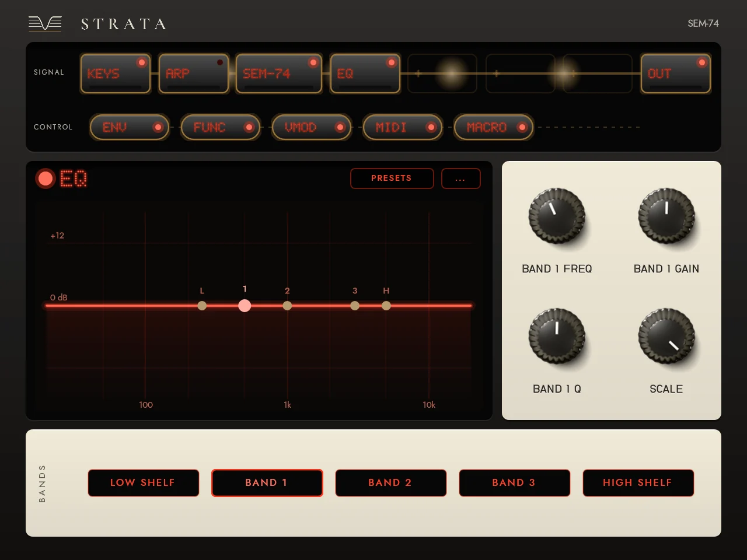The image size is (747, 560).
Task: Toggle the FUNC control LED
Action: click(249, 127)
